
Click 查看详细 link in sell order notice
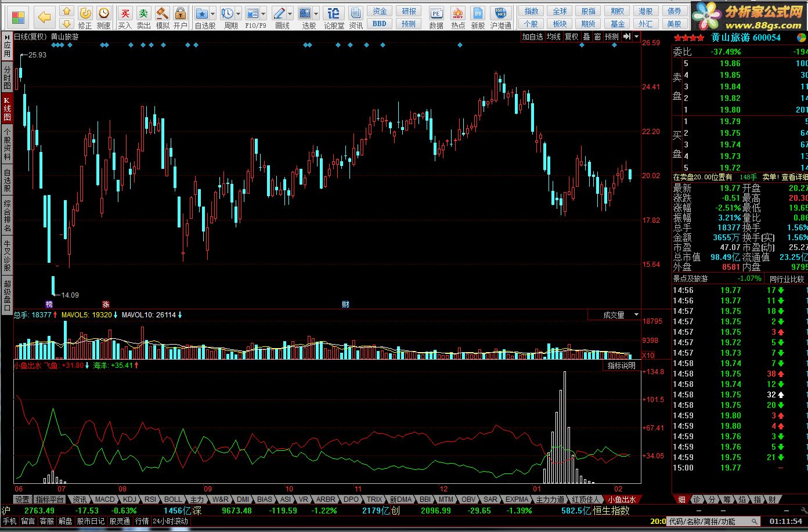pyautogui.click(x=795, y=177)
